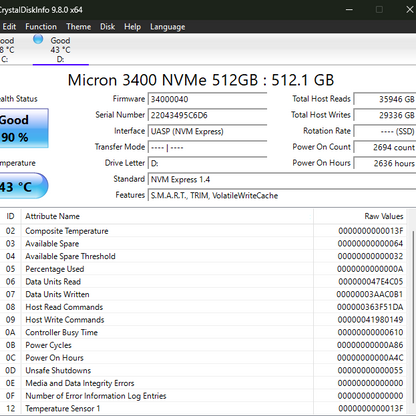Viewport: 416px width, 416px height.
Task: Click raw value 00000000000055
Action: click(370, 370)
